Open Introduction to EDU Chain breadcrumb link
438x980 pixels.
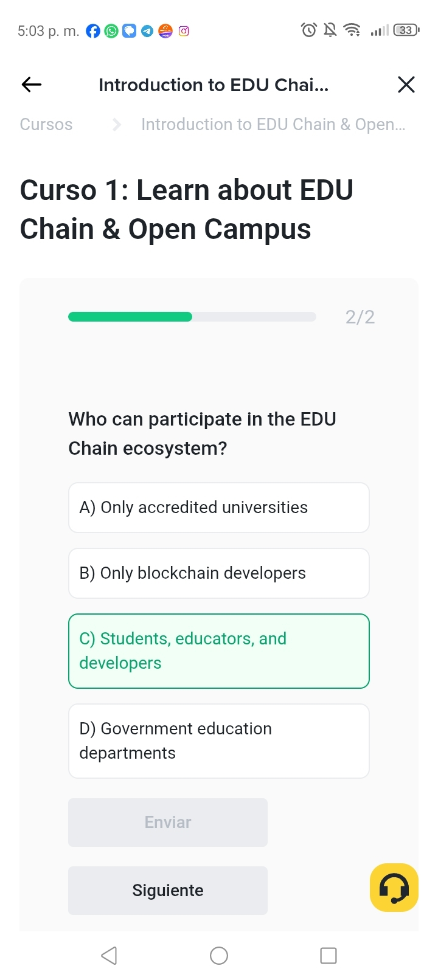pyautogui.click(x=273, y=125)
